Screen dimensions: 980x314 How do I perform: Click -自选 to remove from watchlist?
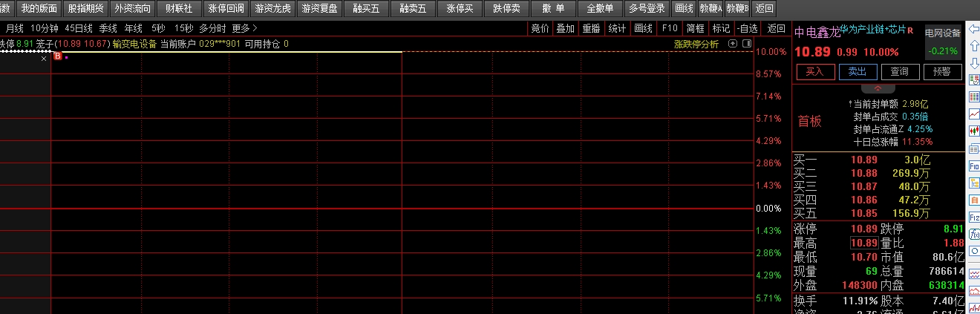(x=747, y=28)
